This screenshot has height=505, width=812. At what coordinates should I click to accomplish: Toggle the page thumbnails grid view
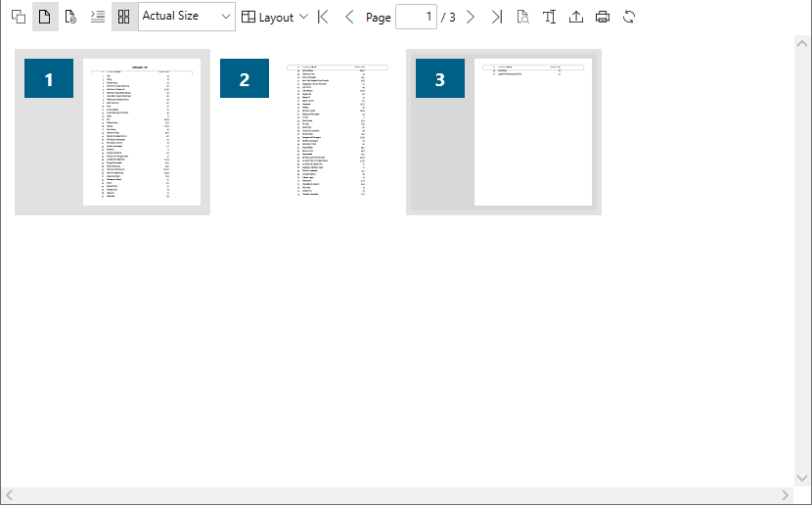coord(124,18)
